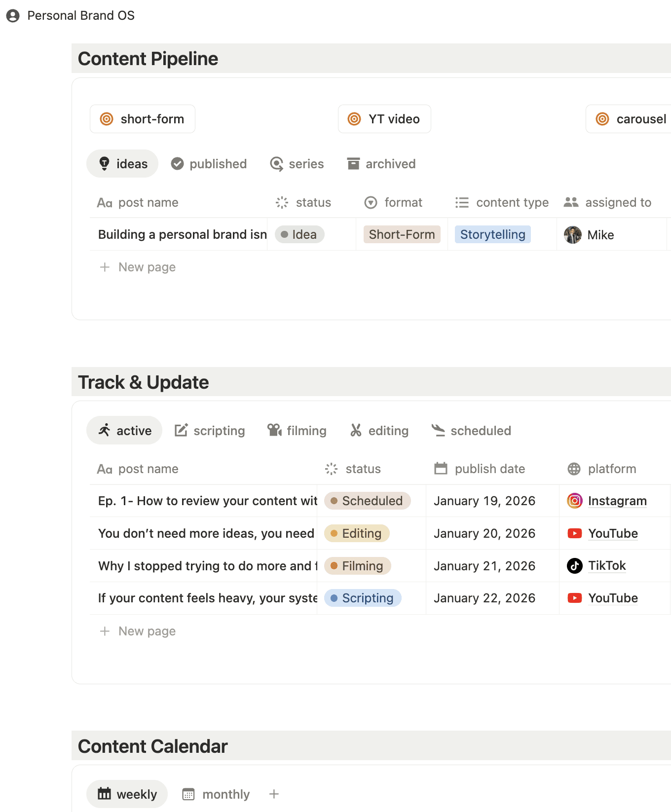Add a new calendar view with plus
The image size is (671, 812).
(x=274, y=794)
